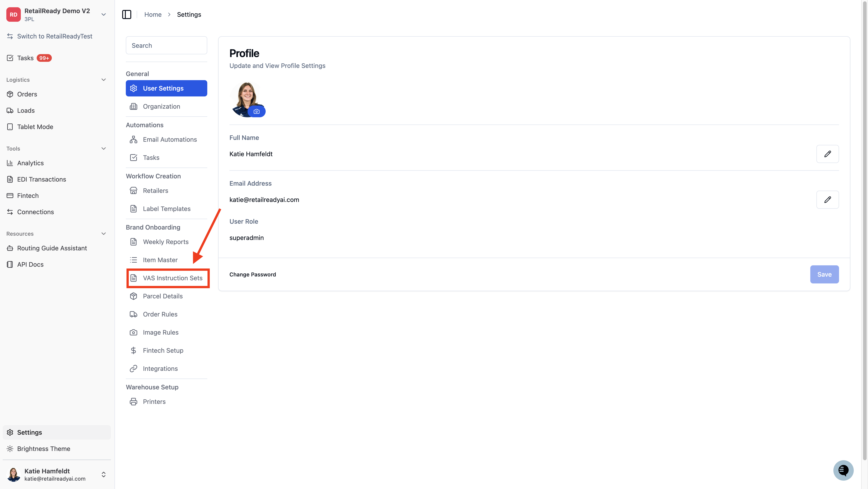Focus the settings Search field
Screen dimensions: 868x489
point(167,46)
